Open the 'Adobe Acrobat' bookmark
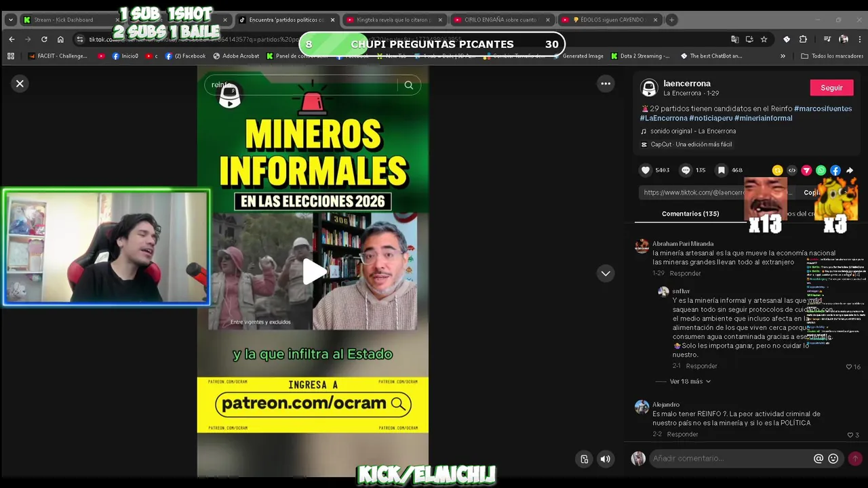The height and width of the screenshot is (488, 868). 236,56
